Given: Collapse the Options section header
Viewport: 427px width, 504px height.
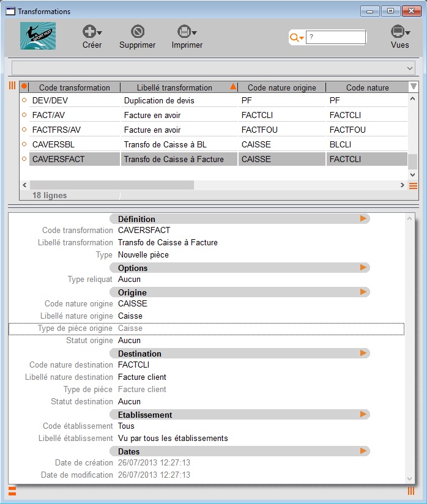Looking at the screenshot, I should click(x=240, y=267).
